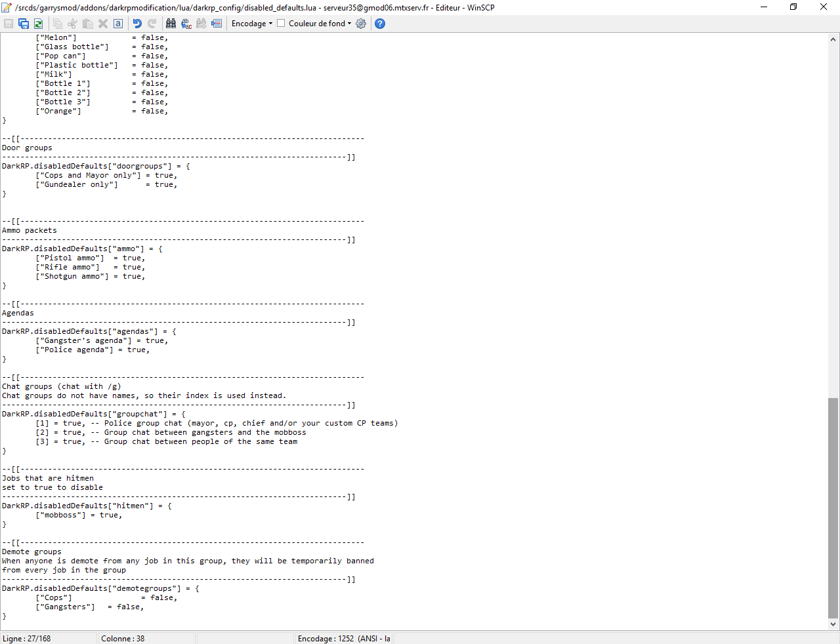Click the Save all files icon
Screen dimensions: 840x644
click(24, 24)
